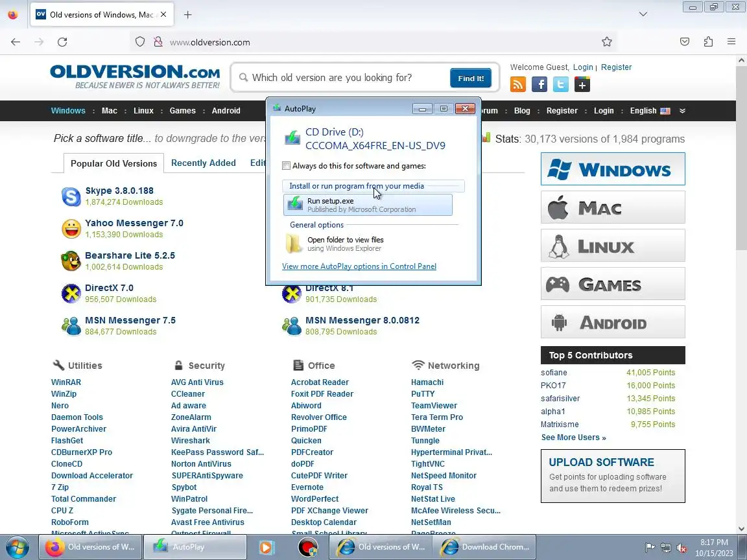Click the volume icon in system tray
Viewport: 747px width, 560px height.
682,548
